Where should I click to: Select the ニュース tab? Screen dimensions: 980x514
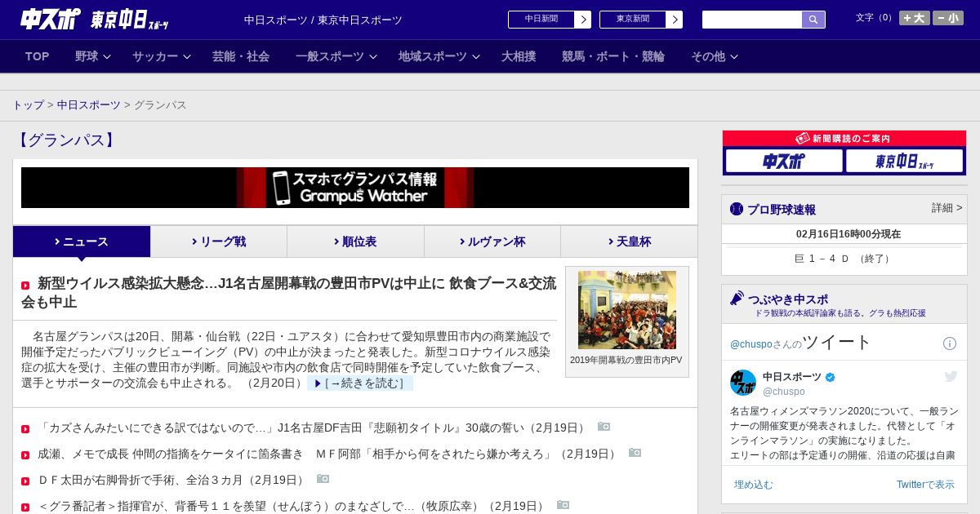(82, 241)
